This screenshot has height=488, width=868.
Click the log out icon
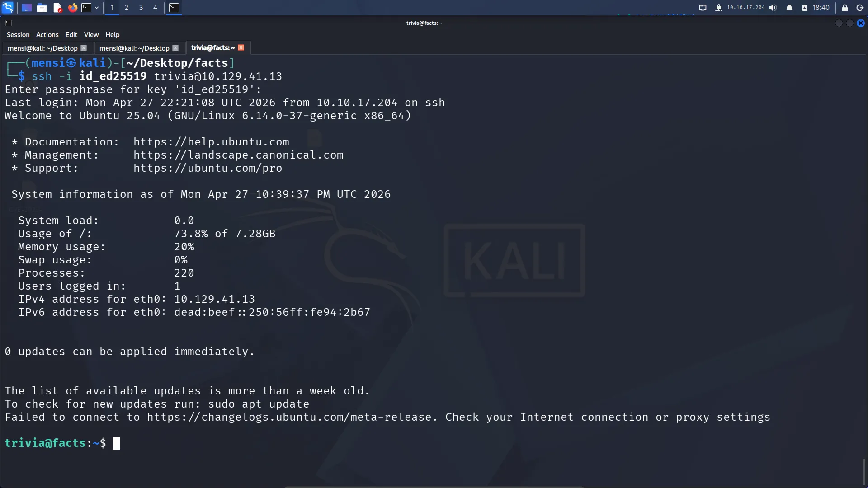click(860, 8)
